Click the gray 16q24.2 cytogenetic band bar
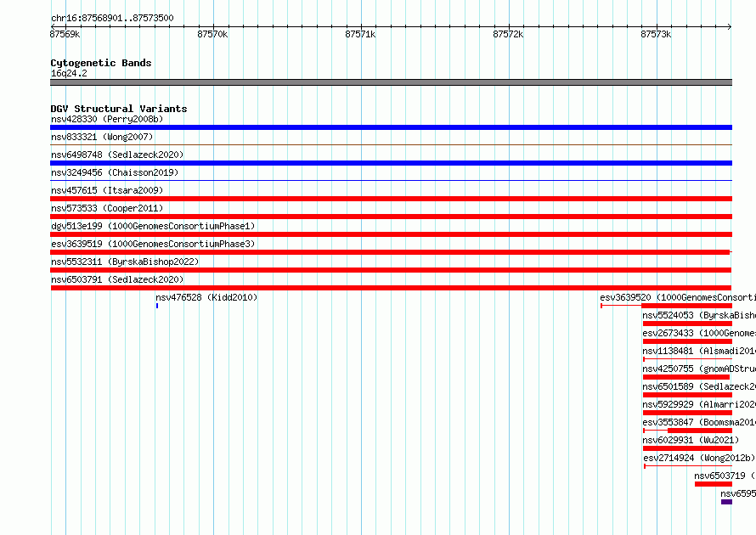This screenshot has width=756, height=535. pyautogui.click(x=391, y=82)
